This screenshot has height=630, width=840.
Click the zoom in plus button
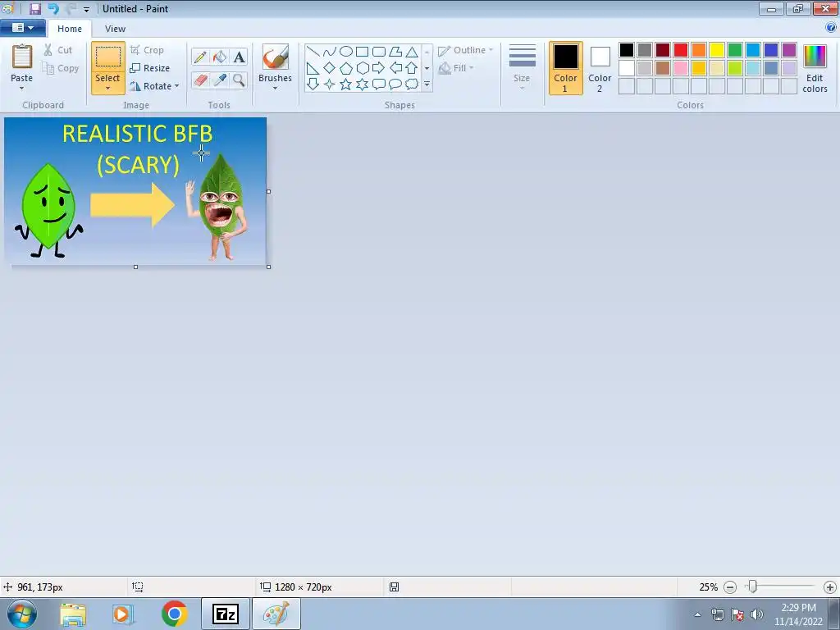[x=830, y=587]
